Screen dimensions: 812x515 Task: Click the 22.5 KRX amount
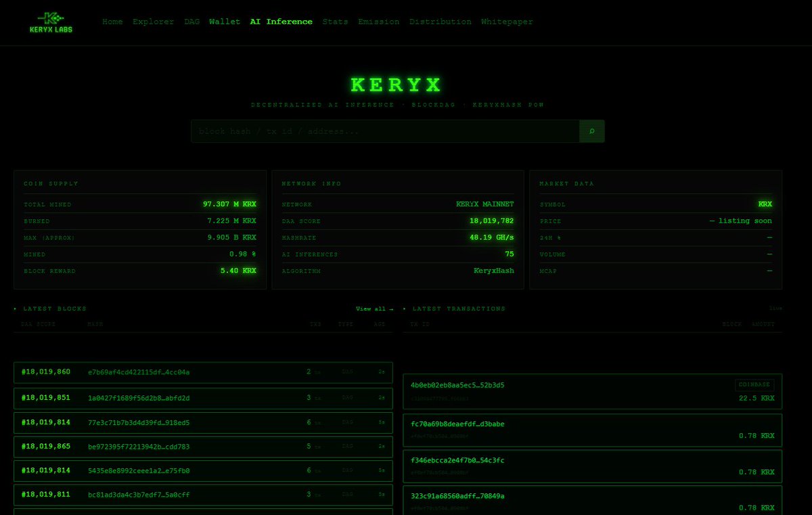click(x=757, y=399)
